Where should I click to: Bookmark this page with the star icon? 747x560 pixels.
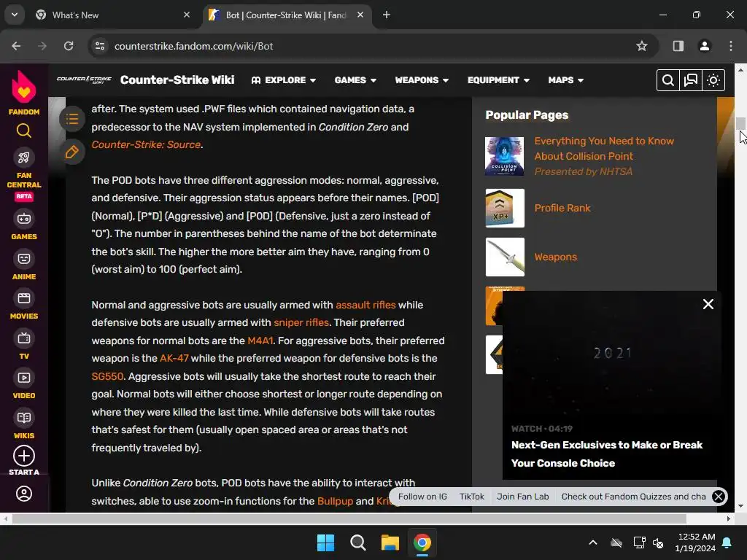[x=642, y=46]
